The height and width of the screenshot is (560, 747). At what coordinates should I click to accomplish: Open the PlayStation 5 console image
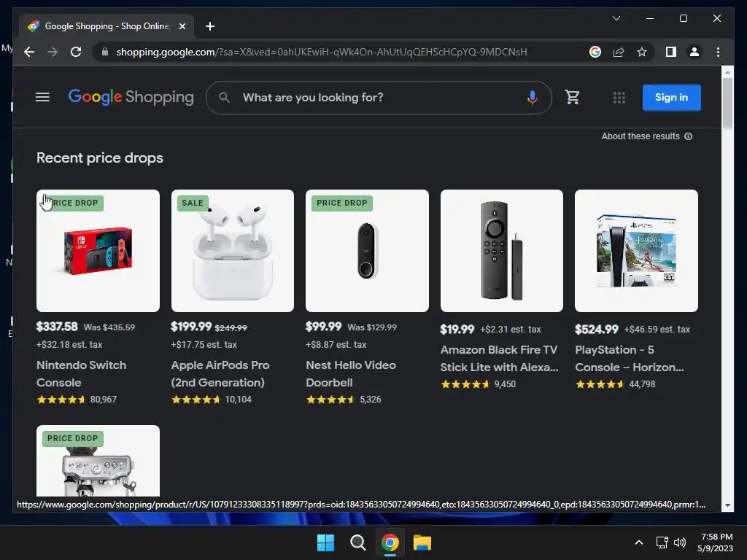636,251
